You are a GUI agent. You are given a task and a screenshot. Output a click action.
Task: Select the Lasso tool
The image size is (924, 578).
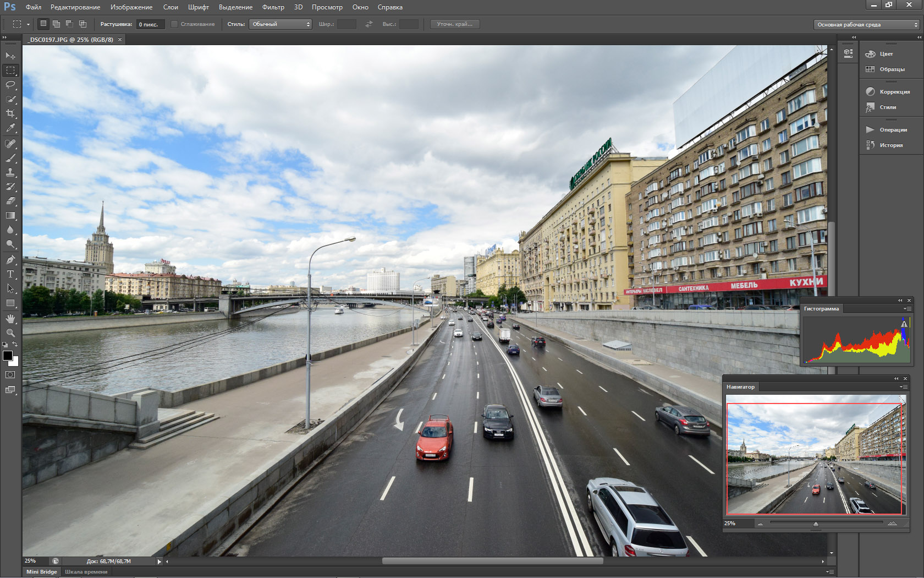(10, 85)
